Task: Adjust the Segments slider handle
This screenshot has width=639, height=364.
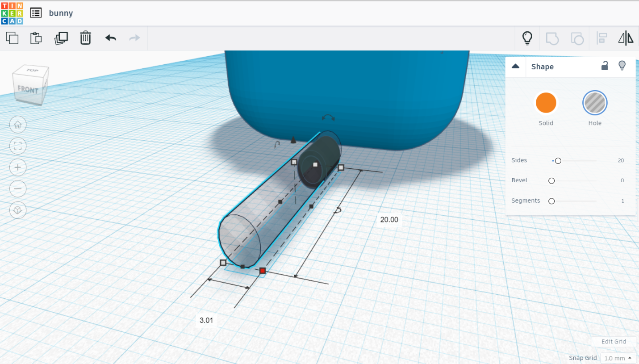Action: click(551, 201)
